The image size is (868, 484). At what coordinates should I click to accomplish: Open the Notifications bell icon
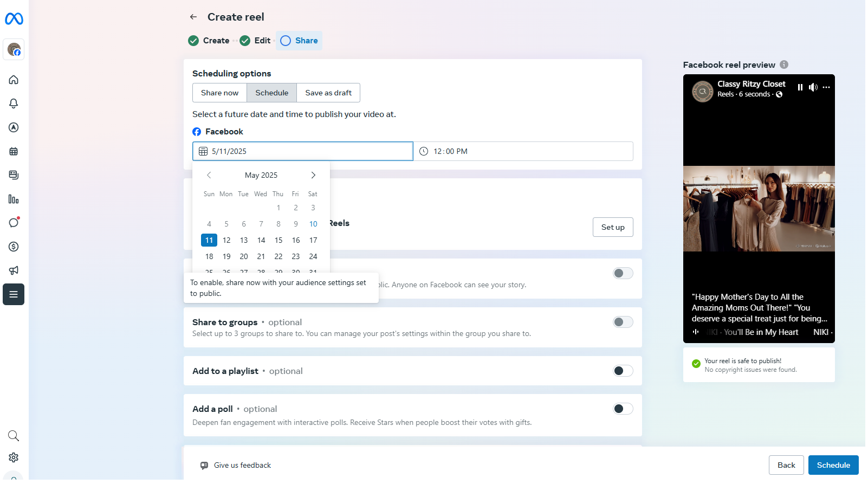coord(14,104)
